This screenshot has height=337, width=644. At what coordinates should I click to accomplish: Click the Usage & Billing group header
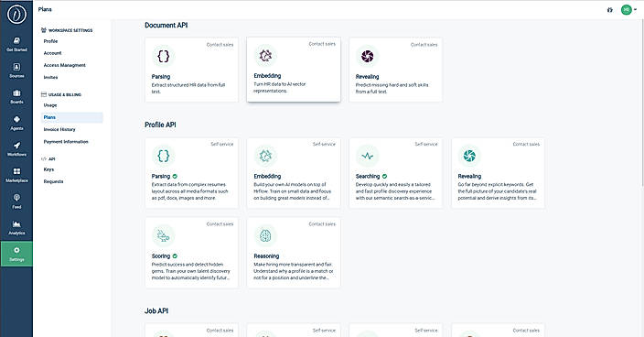click(61, 94)
